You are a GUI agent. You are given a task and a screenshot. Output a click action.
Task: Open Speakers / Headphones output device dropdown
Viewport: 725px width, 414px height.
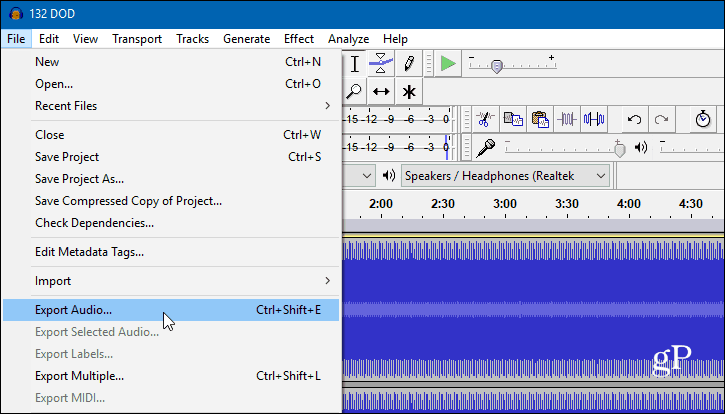[x=505, y=176]
